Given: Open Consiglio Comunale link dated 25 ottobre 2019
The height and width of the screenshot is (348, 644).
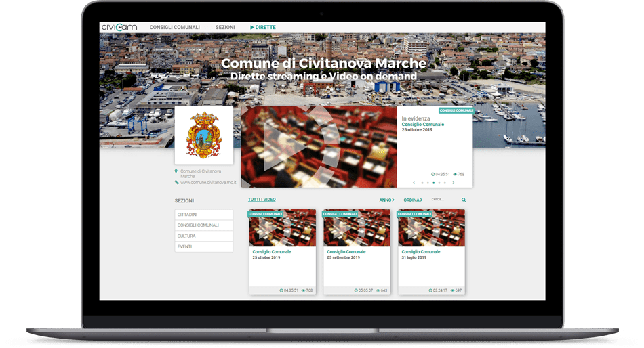Looking at the screenshot, I should click(271, 252).
